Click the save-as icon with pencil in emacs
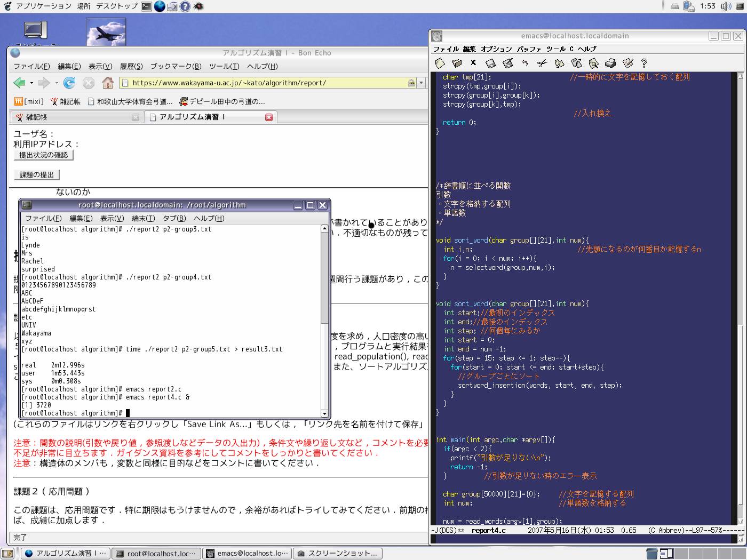 (x=508, y=63)
